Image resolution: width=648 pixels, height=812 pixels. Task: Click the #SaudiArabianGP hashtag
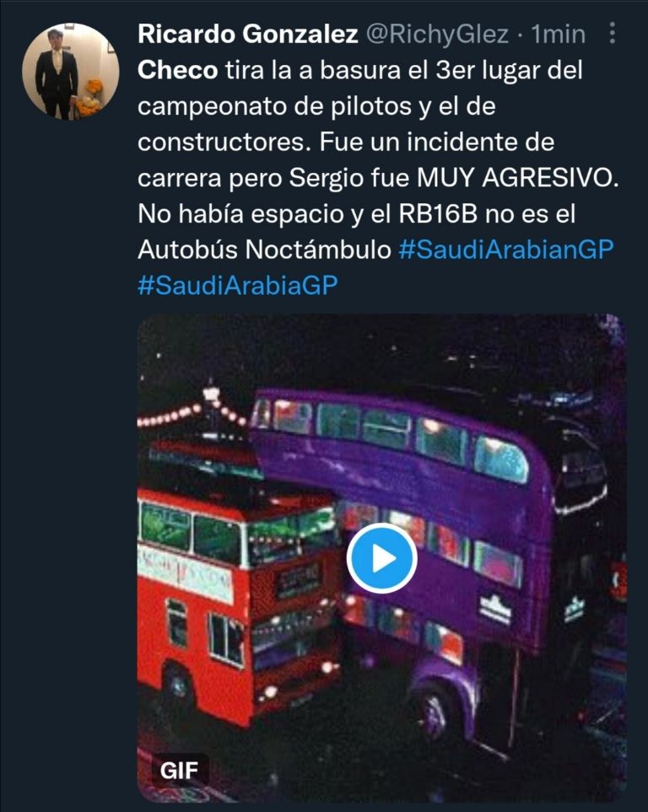click(506, 250)
